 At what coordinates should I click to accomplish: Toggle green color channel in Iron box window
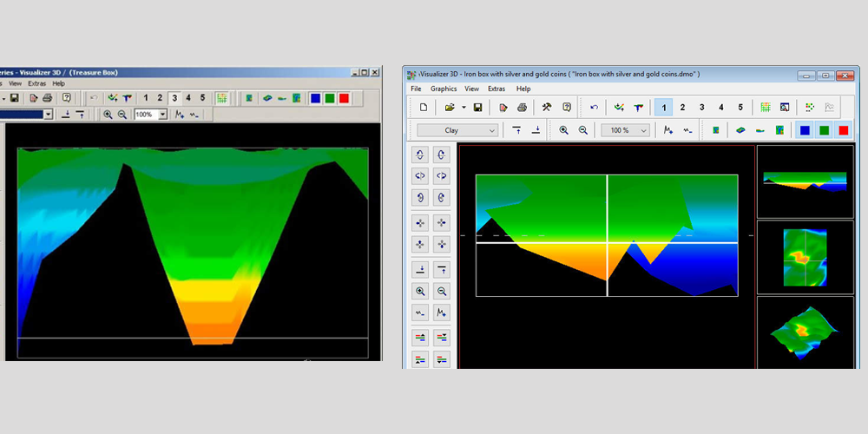pyautogui.click(x=825, y=131)
